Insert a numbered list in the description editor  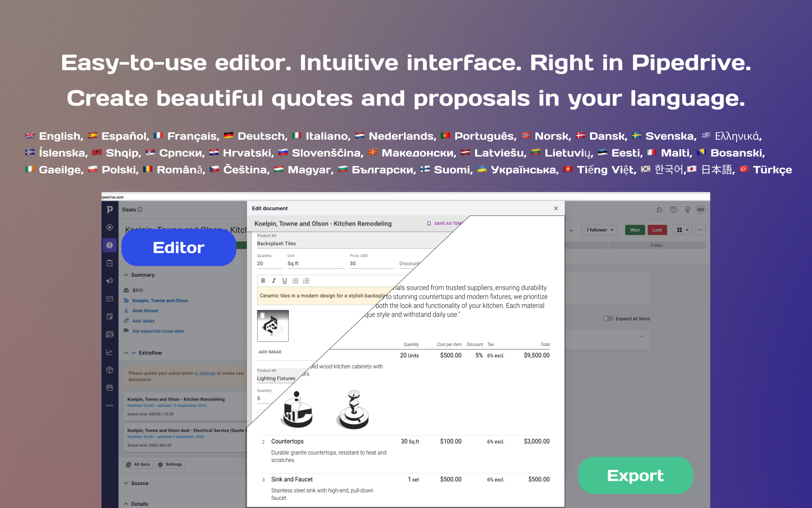pos(306,281)
